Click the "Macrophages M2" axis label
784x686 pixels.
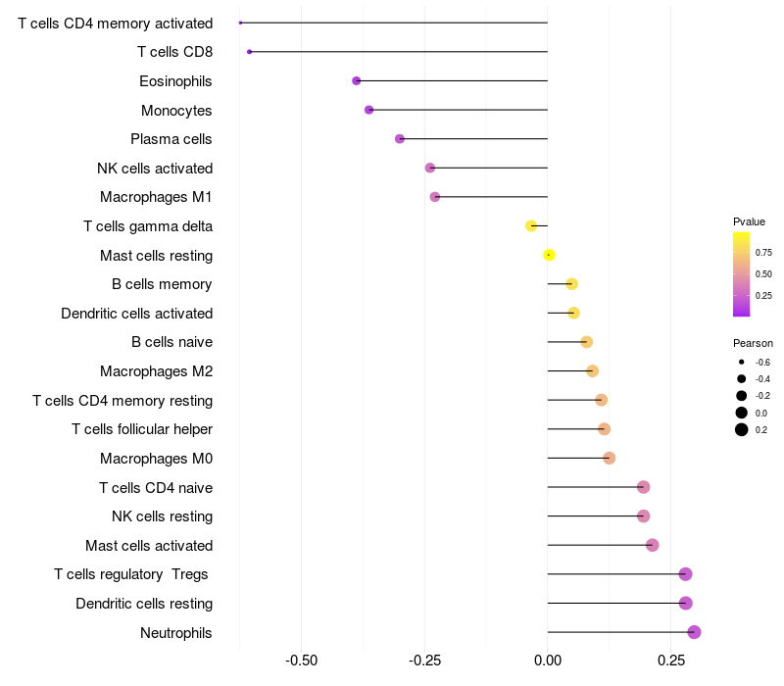coord(156,371)
